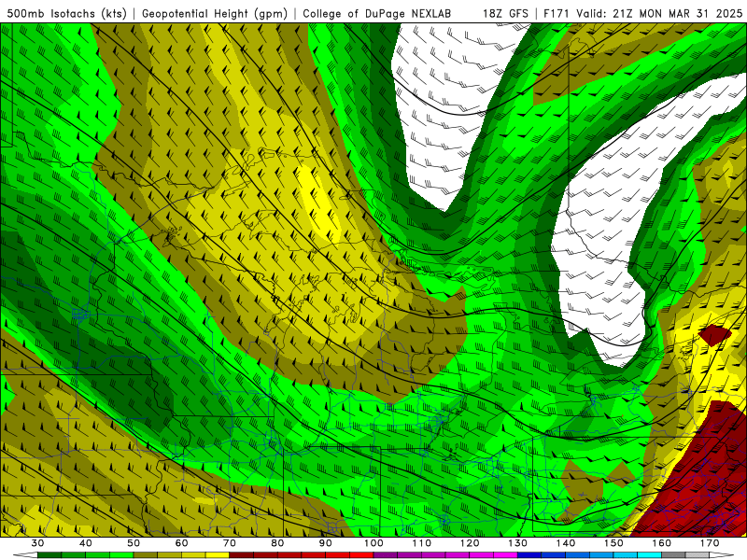Click the 'Valid: 21Z MON MAR 31 2025' text
Image resolution: width=747 pixels, height=560 pixels.
(x=659, y=14)
